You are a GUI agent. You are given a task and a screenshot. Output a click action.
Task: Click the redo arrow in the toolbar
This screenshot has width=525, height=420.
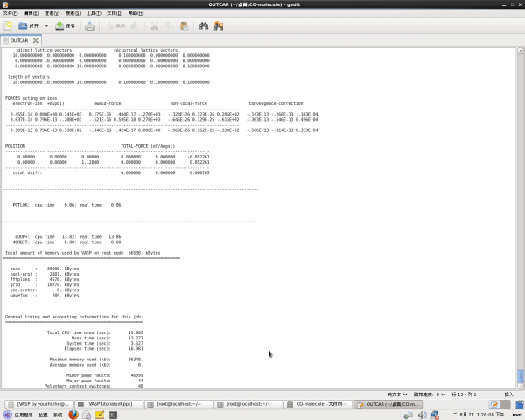[x=134, y=25]
